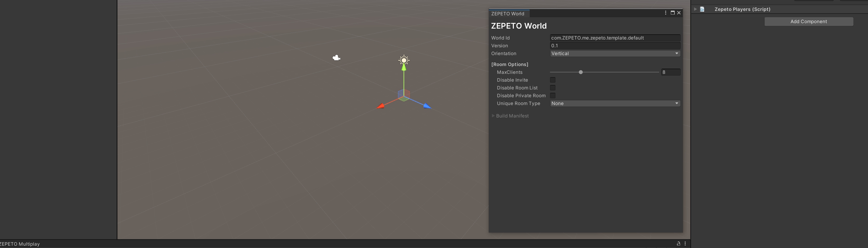Open the ZEPETO Multiplay panel kebab menu
This screenshot has height=248, width=868.
tap(685, 244)
